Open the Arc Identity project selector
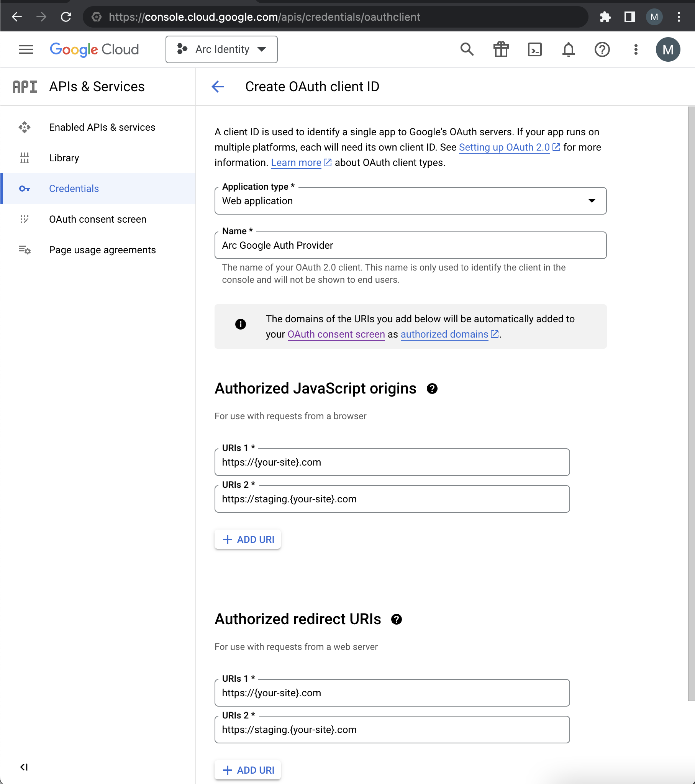The image size is (695, 784). click(222, 49)
